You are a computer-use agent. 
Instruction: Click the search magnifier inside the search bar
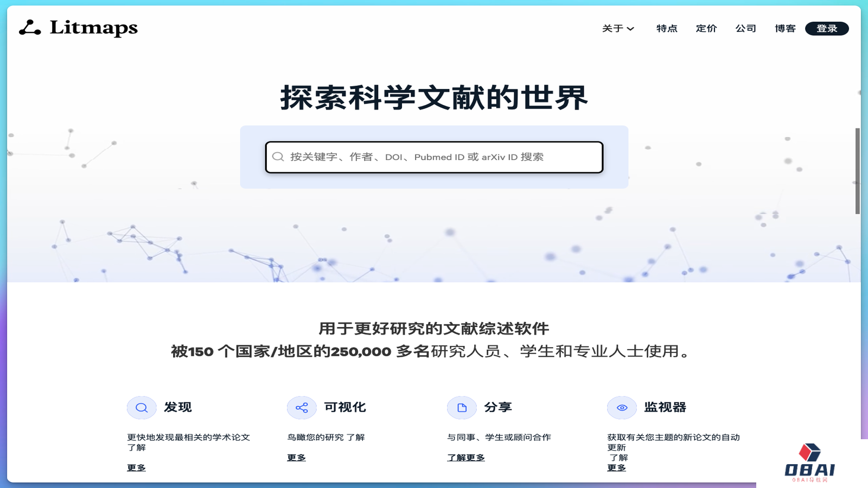point(278,157)
